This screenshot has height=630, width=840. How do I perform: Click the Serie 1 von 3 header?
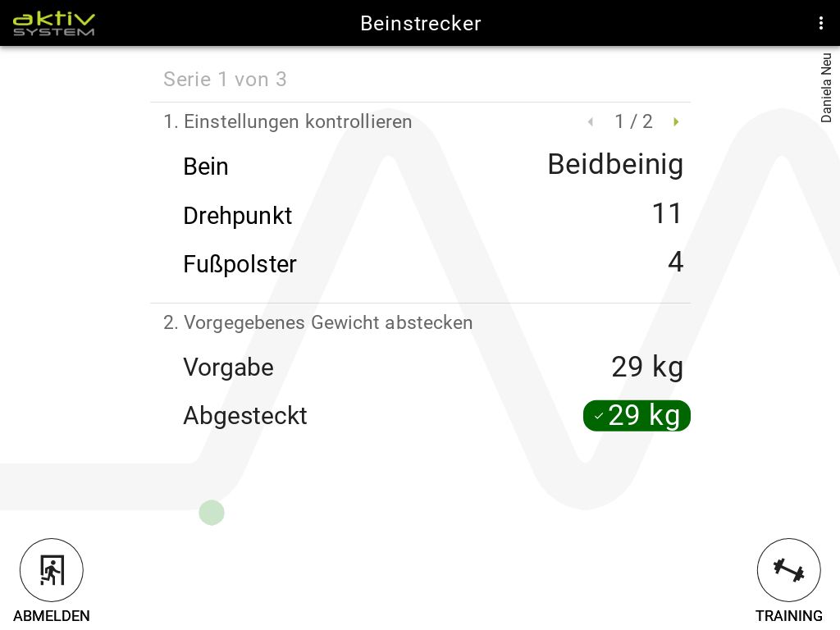tap(225, 79)
